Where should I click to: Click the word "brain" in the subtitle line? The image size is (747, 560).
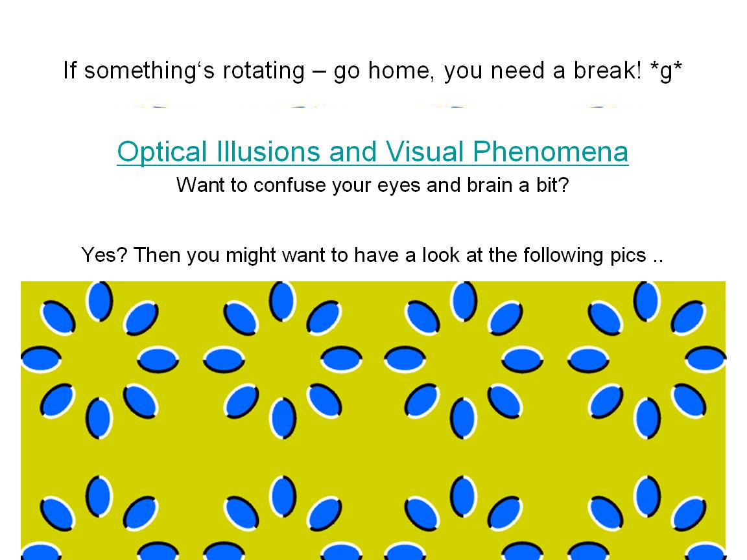pos(490,185)
